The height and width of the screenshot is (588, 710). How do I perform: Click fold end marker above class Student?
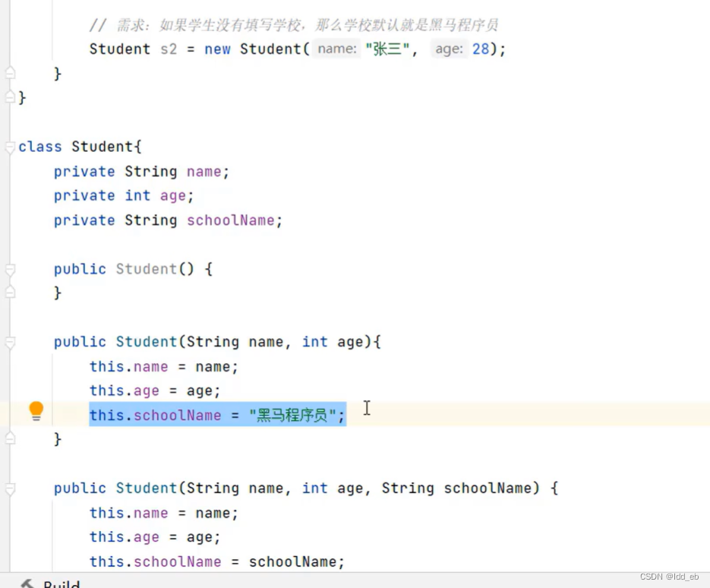tap(10, 96)
